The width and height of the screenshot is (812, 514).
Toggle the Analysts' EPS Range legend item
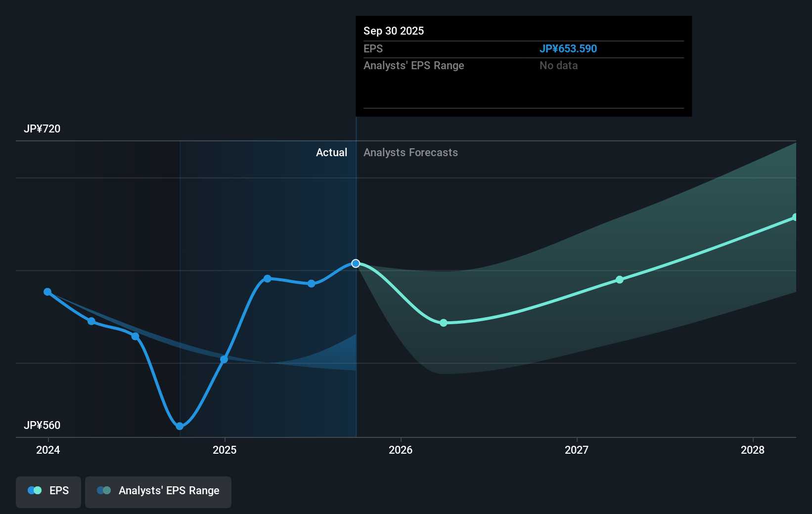[158, 491]
